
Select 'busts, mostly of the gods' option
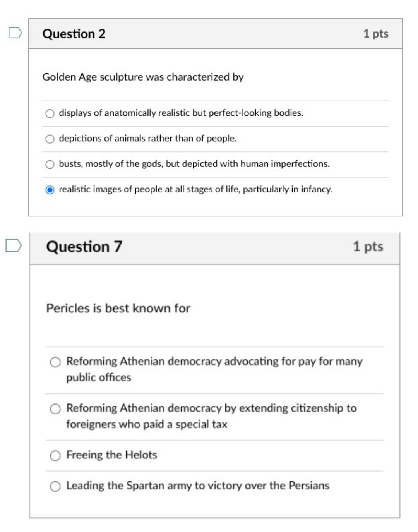50,163
